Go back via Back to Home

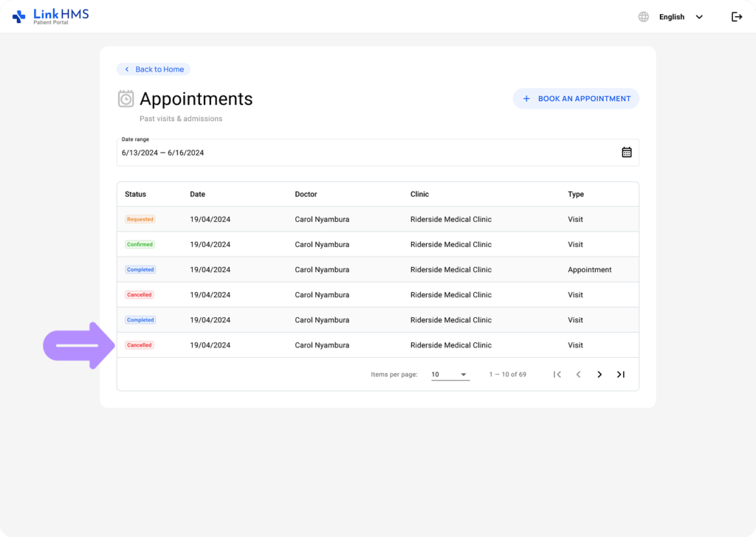pyautogui.click(x=154, y=69)
